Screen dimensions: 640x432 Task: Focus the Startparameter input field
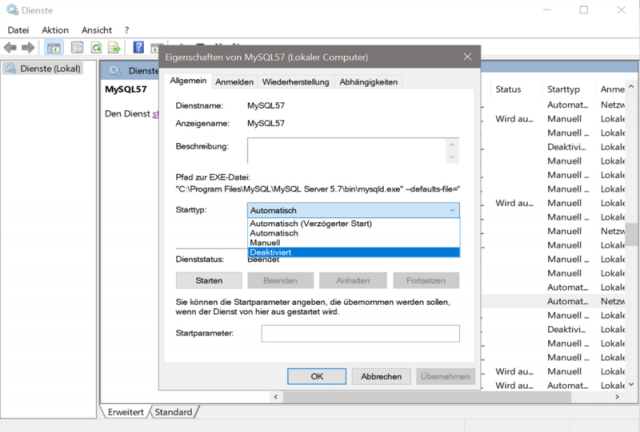point(360,333)
